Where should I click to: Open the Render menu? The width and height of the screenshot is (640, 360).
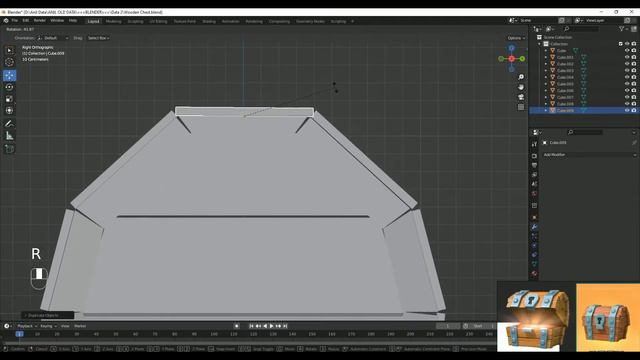40,20
